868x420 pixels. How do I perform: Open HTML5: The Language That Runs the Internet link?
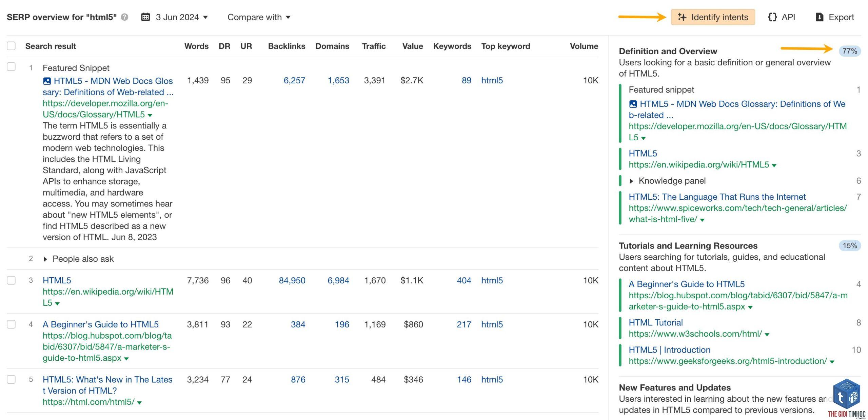[717, 197]
